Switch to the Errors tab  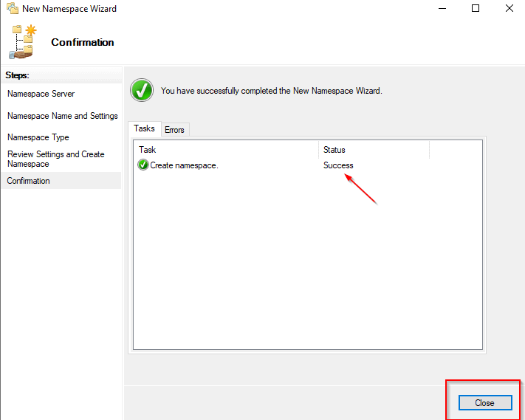click(x=175, y=130)
